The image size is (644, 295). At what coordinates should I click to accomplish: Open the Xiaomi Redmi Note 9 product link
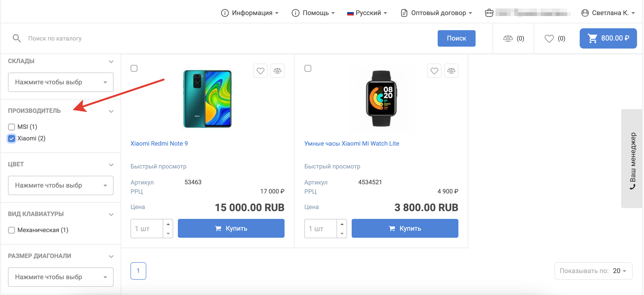pyautogui.click(x=159, y=143)
